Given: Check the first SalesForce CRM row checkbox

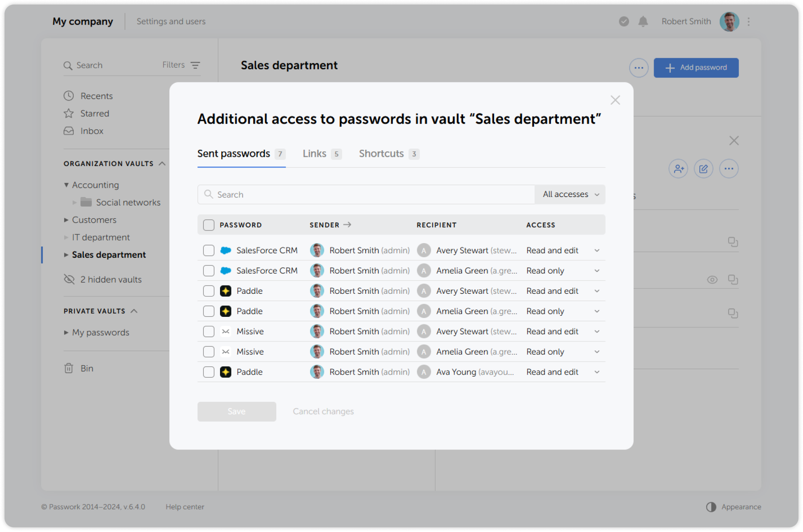Looking at the screenshot, I should coord(209,250).
